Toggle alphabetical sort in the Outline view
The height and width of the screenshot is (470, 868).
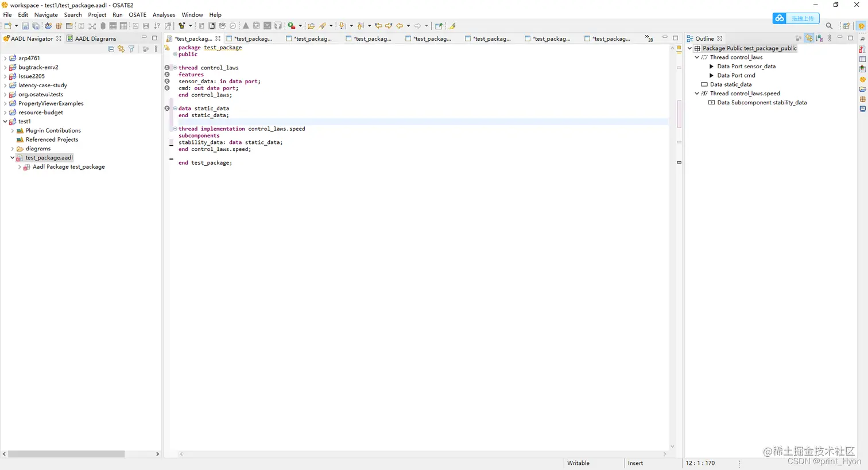pos(819,38)
